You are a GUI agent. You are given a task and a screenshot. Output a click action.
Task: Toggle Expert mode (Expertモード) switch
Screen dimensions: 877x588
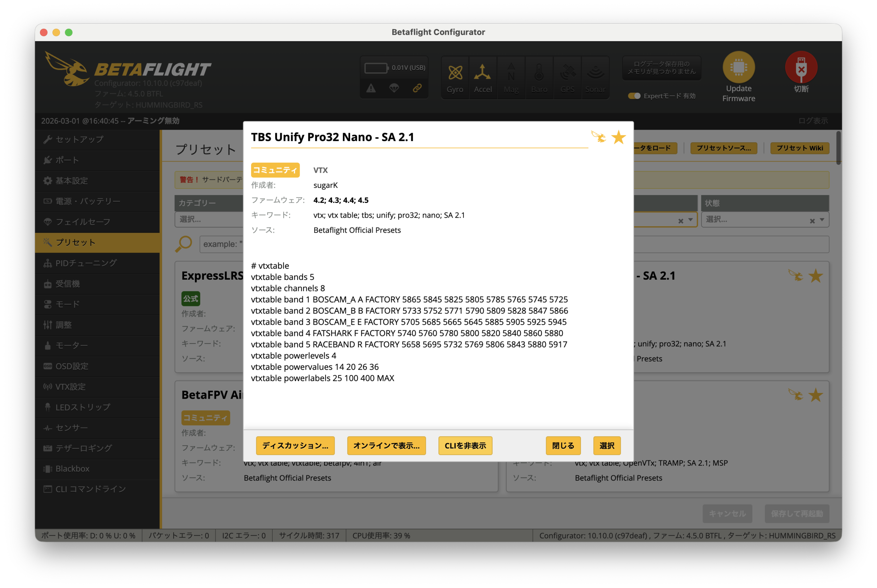click(x=634, y=96)
